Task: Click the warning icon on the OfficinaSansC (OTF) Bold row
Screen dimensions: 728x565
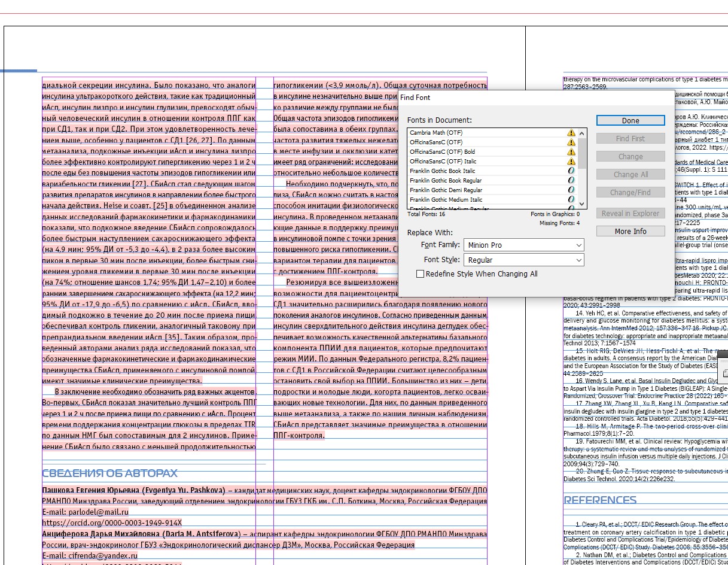Action: tap(571, 152)
